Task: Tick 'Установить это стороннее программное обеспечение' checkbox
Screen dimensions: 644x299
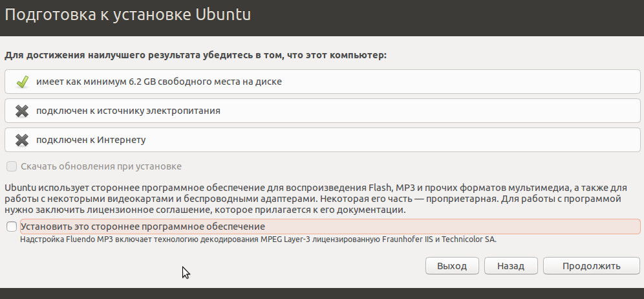Action: tap(11, 227)
